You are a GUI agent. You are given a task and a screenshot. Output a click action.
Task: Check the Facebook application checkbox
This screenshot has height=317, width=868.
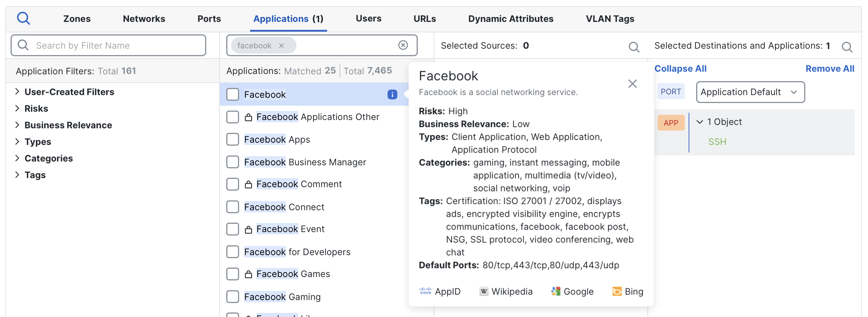click(233, 94)
